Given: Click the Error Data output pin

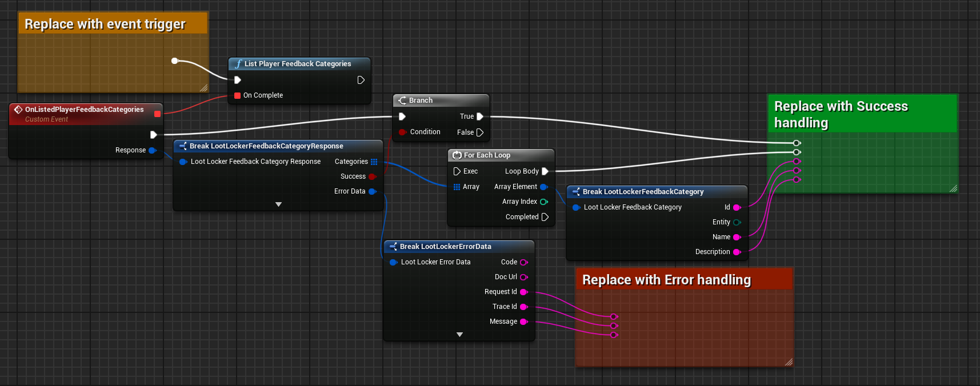Looking at the screenshot, I should [373, 191].
